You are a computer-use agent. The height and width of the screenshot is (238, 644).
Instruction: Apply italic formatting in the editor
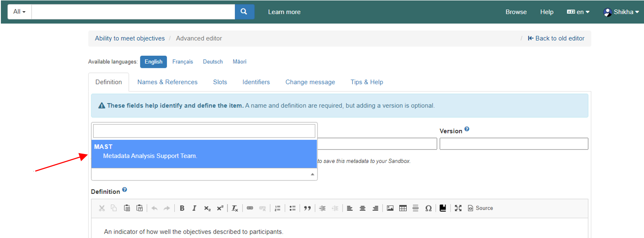pyautogui.click(x=194, y=208)
